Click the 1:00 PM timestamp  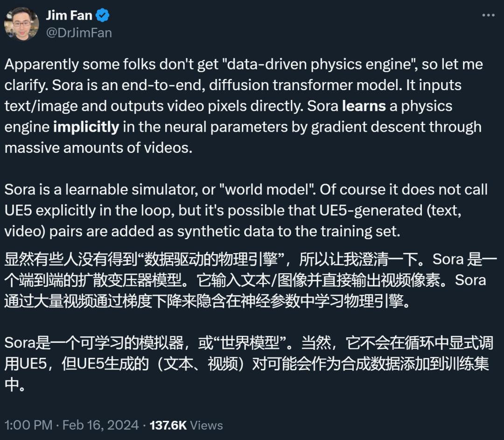tap(28, 425)
